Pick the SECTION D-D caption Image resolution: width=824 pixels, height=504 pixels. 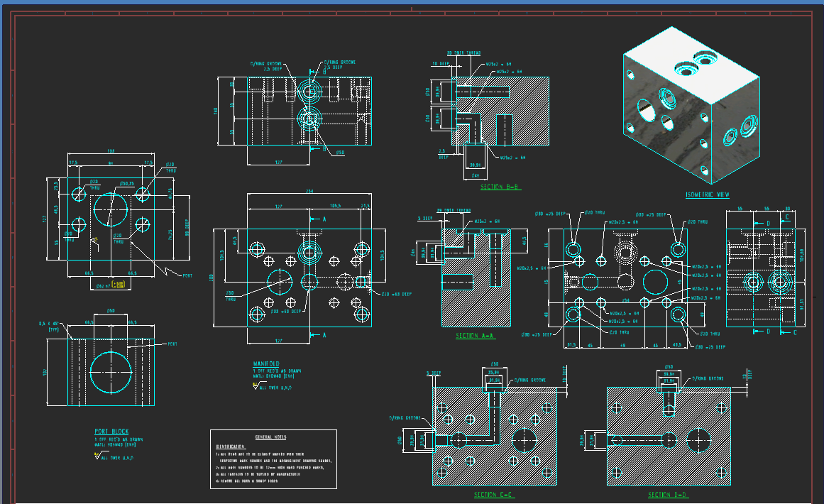click(668, 495)
